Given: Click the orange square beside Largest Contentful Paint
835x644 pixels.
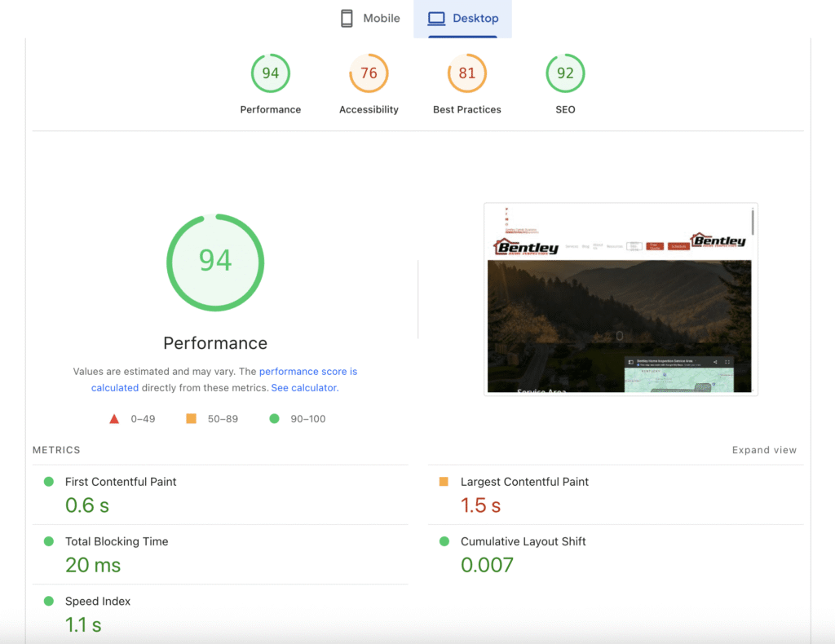Looking at the screenshot, I should click(444, 482).
